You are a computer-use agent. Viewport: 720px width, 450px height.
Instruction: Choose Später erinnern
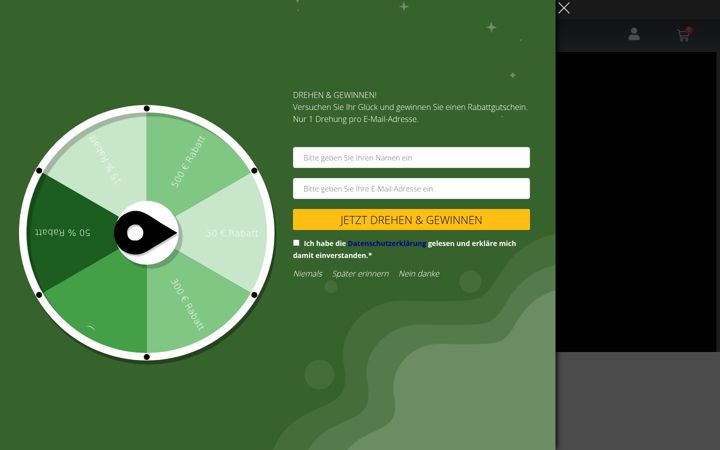tap(360, 274)
